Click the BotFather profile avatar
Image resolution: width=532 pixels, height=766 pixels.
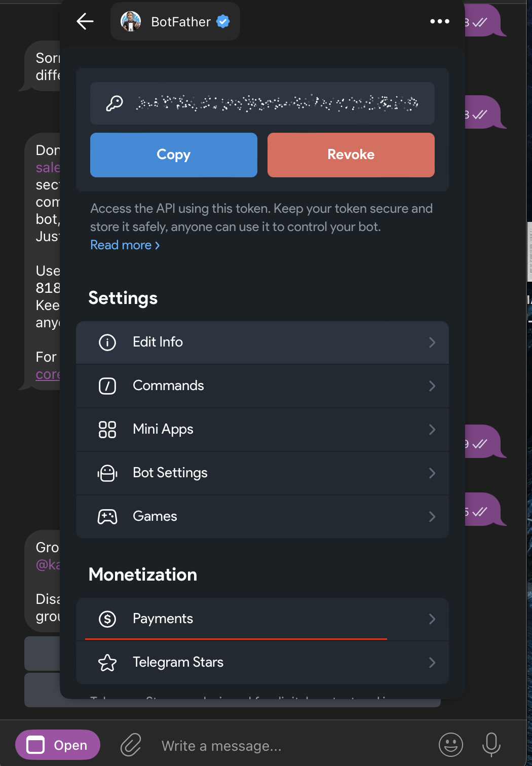tap(131, 21)
